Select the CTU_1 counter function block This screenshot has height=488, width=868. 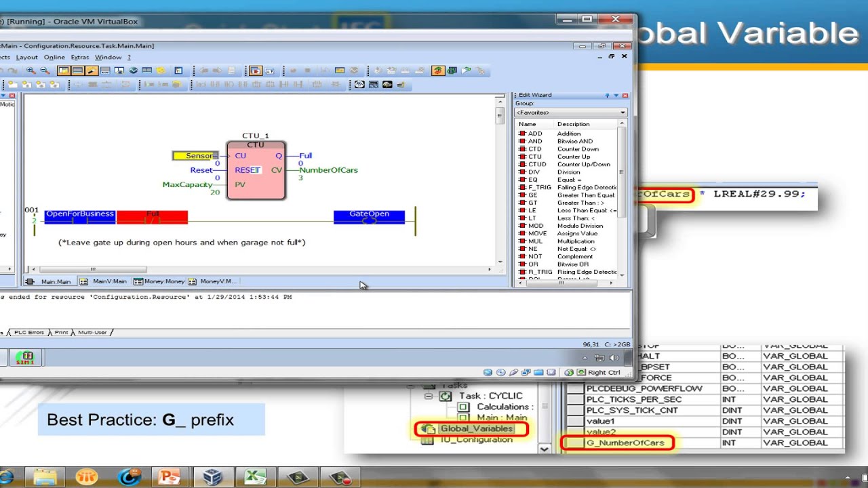tap(256, 170)
